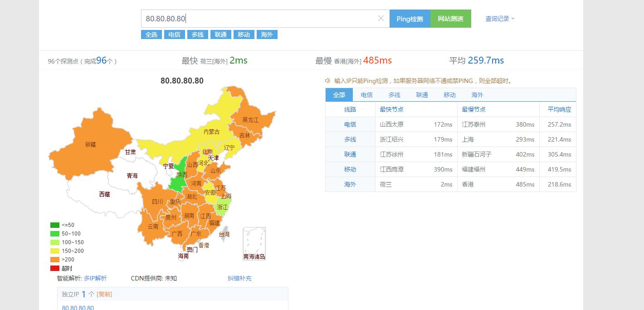This screenshot has height=310, width=644.
Task: Run the 网站测速 speed test
Action: (x=450, y=19)
